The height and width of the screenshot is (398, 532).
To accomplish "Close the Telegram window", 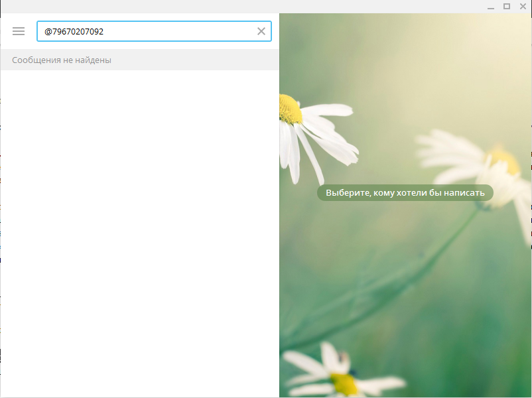I will (x=523, y=6).
